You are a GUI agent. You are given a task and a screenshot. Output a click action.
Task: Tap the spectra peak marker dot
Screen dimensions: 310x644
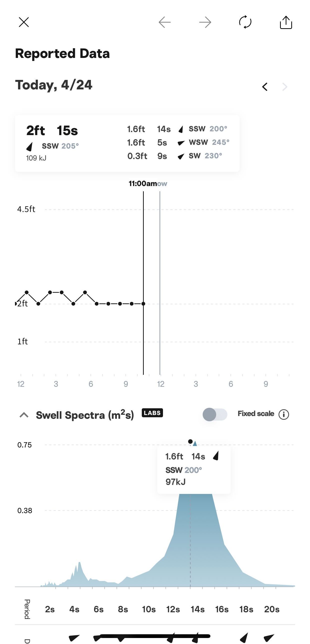pyautogui.click(x=190, y=441)
